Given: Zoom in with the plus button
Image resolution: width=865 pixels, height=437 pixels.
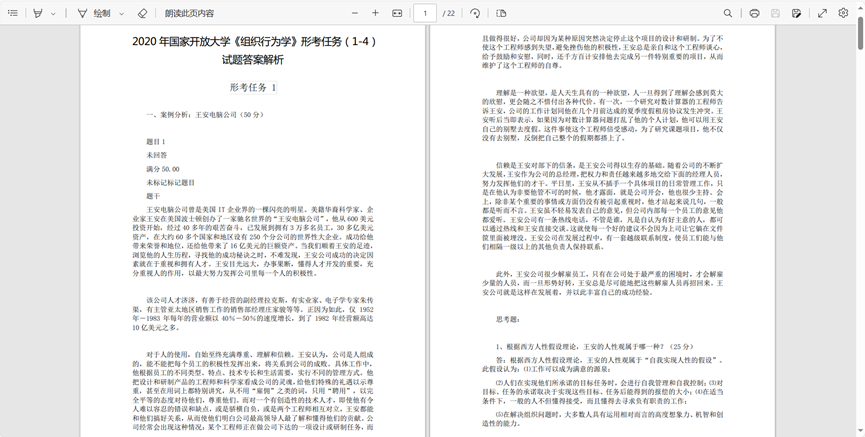Looking at the screenshot, I should (375, 13).
